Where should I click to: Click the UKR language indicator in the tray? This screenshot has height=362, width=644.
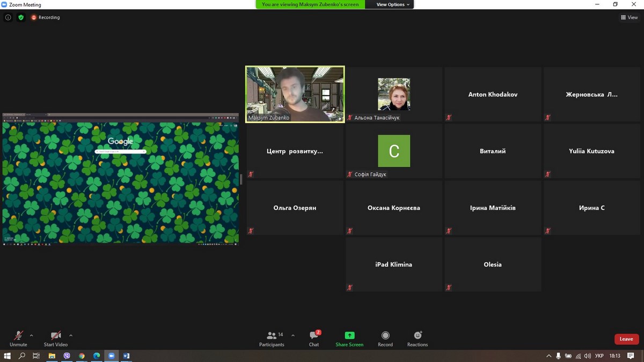point(599,356)
